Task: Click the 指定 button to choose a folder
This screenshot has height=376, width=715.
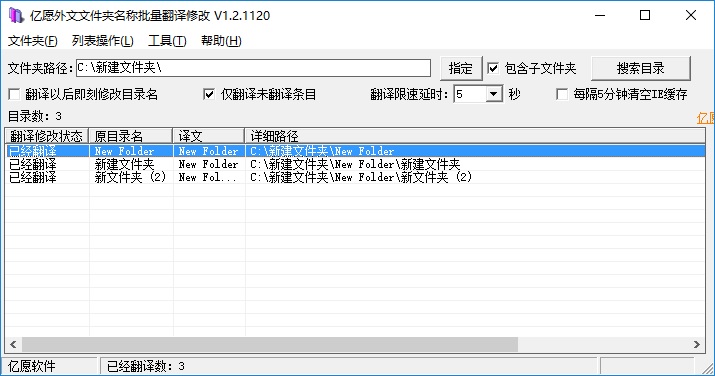Action: tap(461, 68)
